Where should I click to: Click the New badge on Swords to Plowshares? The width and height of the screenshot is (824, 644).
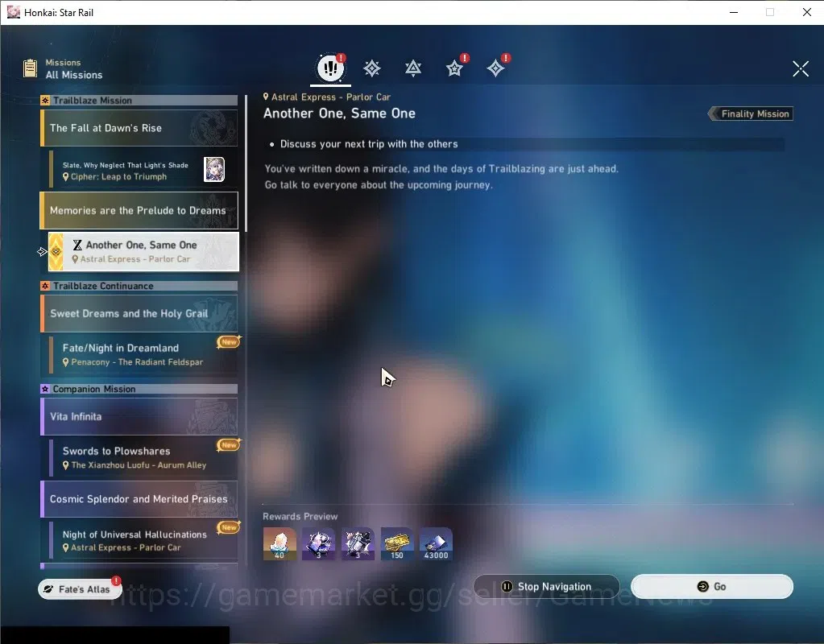229,445
